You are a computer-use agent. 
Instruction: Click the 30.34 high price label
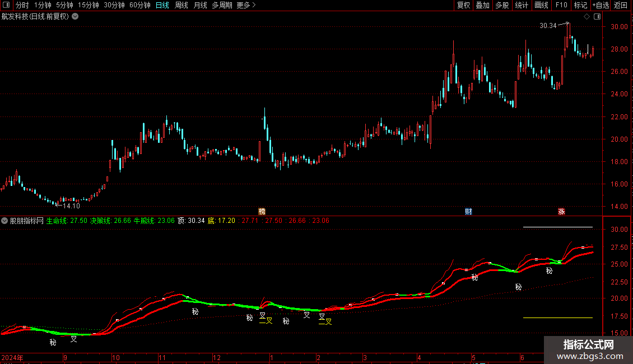tap(548, 26)
